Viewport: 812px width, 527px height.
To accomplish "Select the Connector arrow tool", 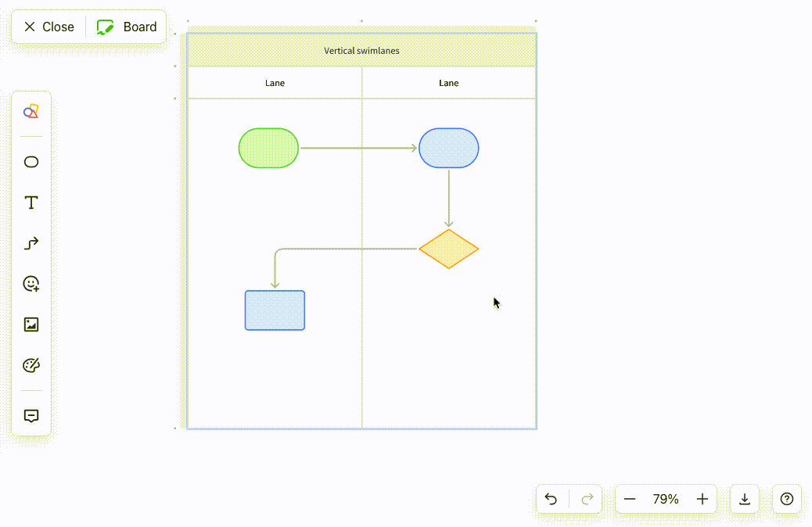I will tap(31, 243).
